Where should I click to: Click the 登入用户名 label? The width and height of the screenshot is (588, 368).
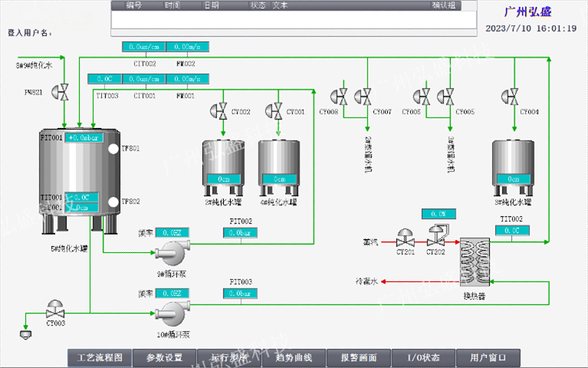(30, 33)
